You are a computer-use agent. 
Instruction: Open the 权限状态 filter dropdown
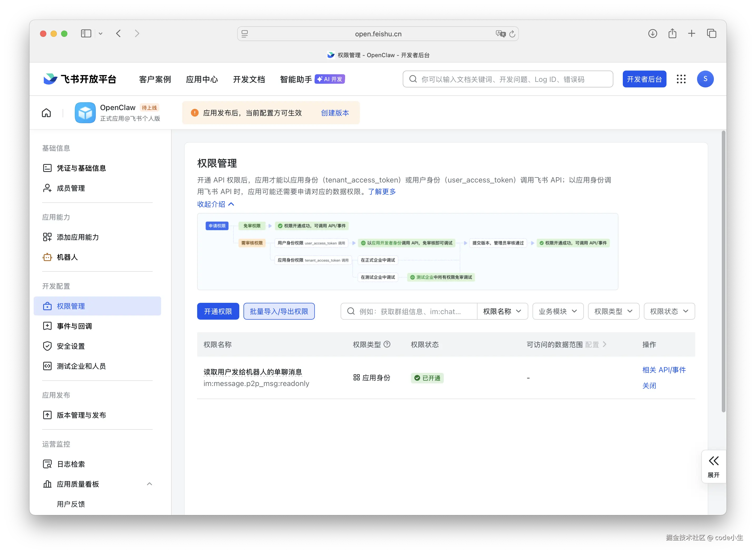click(669, 311)
